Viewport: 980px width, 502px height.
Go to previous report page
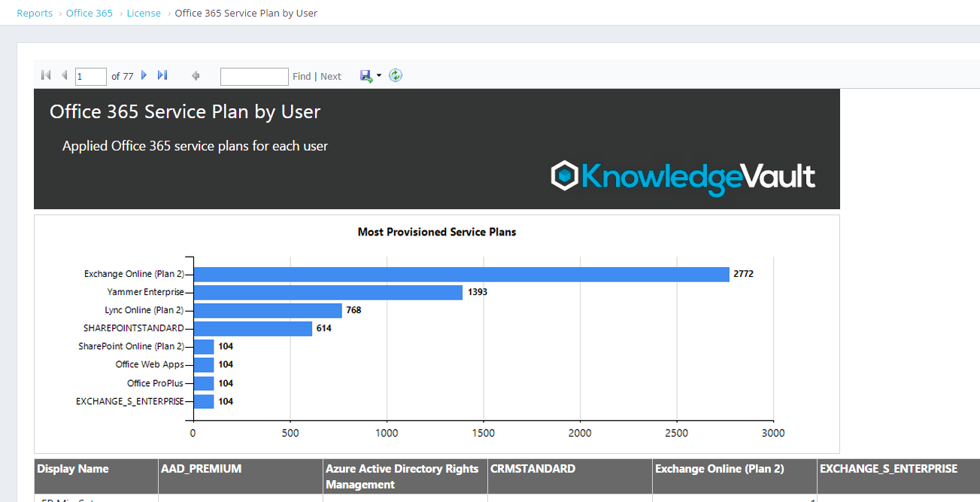tap(65, 75)
